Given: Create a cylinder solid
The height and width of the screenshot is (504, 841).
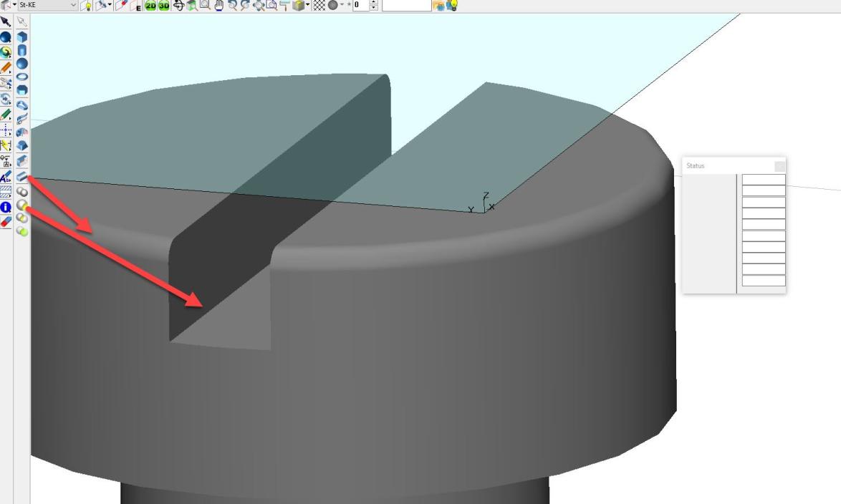Looking at the screenshot, I should (21, 50).
